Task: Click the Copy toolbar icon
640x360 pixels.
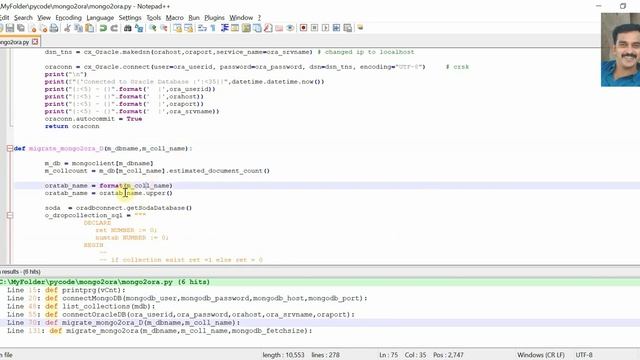Action: coord(78,28)
